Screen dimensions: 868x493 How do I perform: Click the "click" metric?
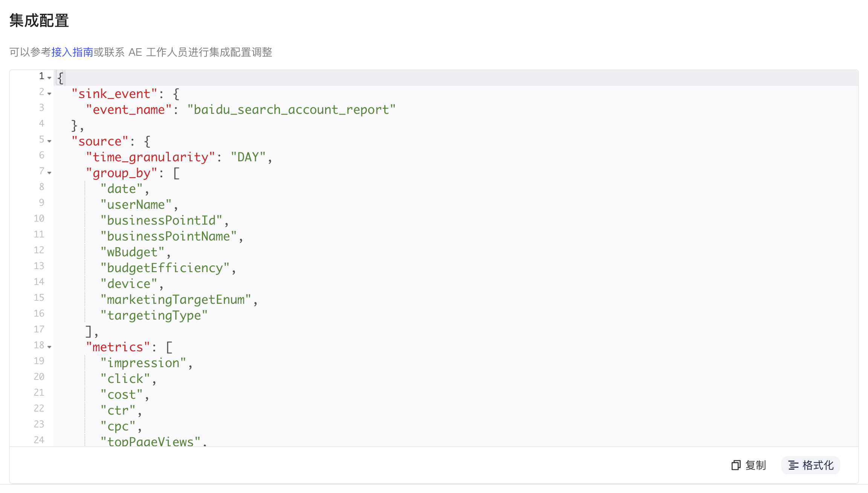coord(125,378)
